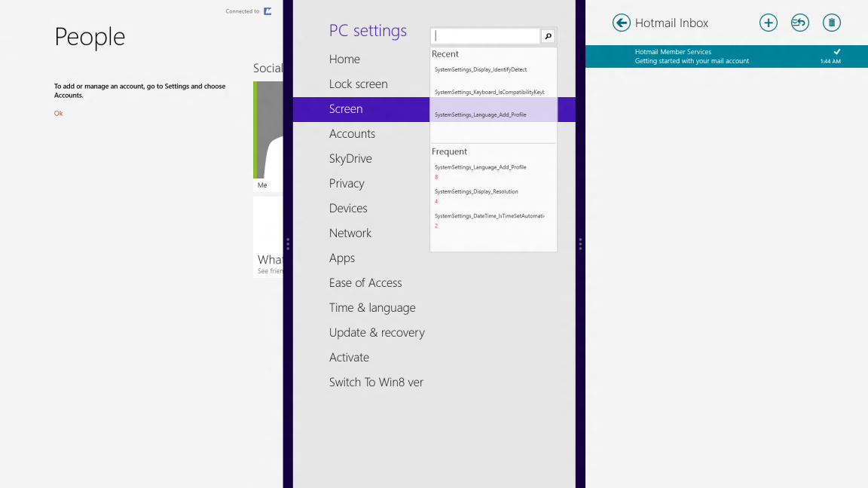Image resolution: width=868 pixels, height=488 pixels.
Task: Open Update & recovery settings
Action: pos(377,332)
